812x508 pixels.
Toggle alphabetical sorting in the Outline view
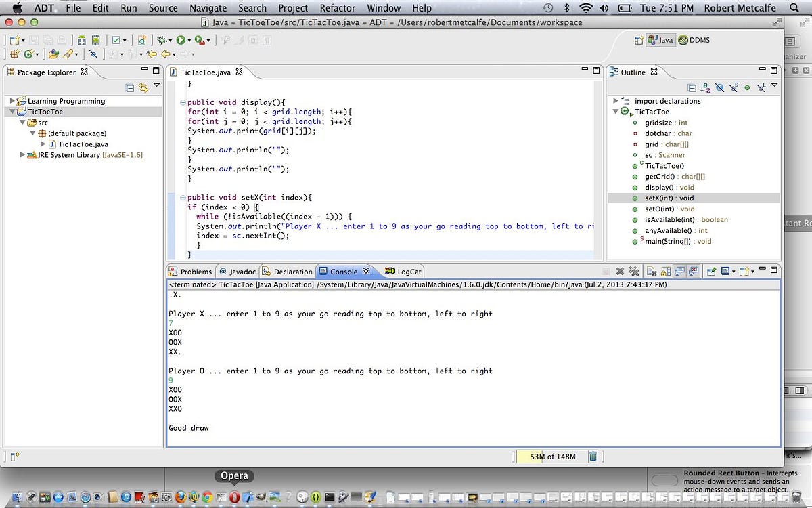click(x=704, y=87)
